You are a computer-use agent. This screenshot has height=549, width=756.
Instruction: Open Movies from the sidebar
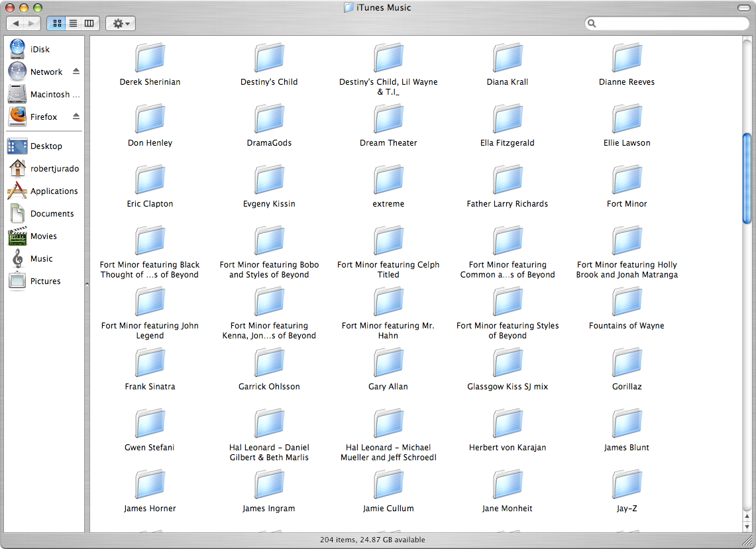(32, 236)
